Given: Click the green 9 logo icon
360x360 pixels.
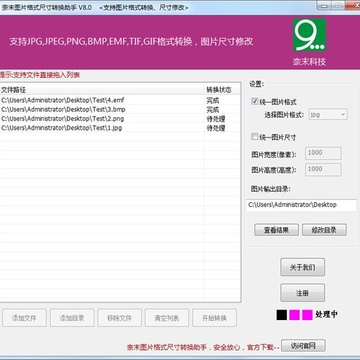Looking at the screenshot, I should pos(309,35).
